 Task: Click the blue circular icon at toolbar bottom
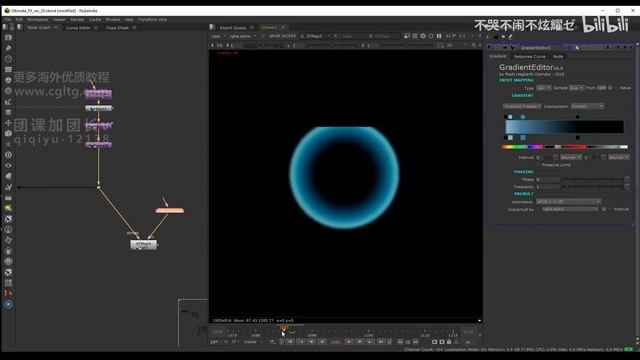coord(8,304)
